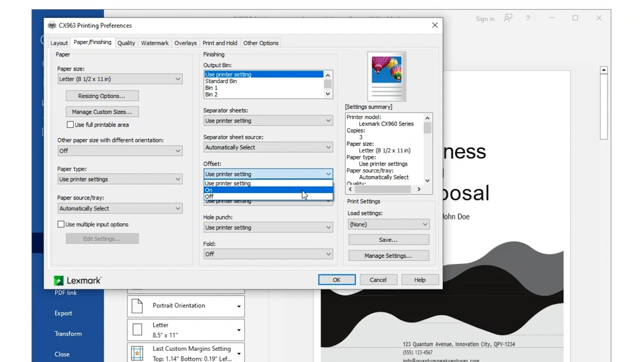Image resolution: width=644 pixels, height=362 pixels.
Task: Switch to the Watermark tab
Action: 155,43
